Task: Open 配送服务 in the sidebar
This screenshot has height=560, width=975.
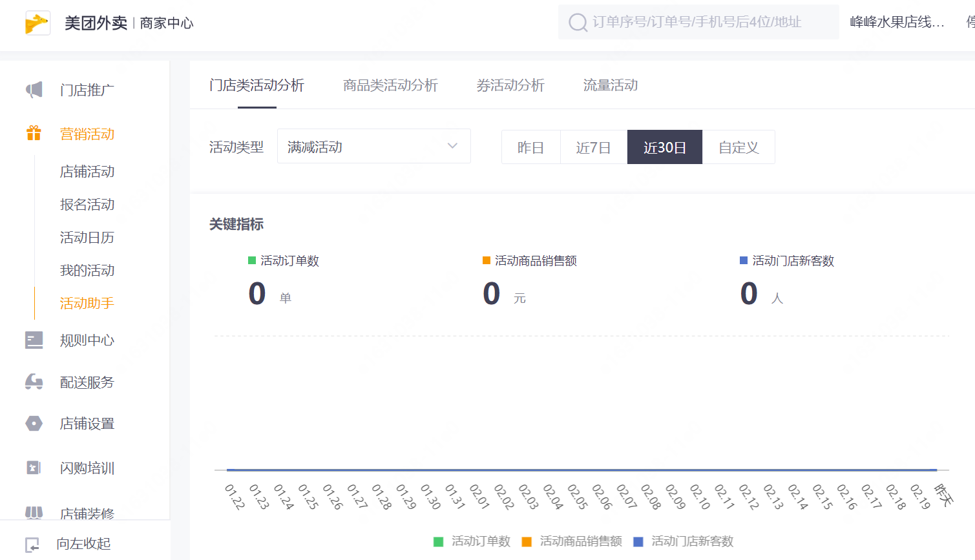Action: 87,382
